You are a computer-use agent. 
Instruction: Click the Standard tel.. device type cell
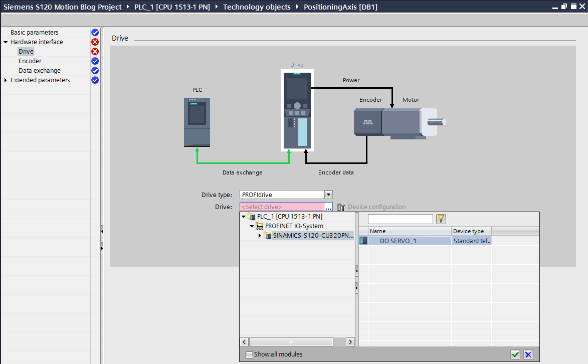[x=472, y=241]
